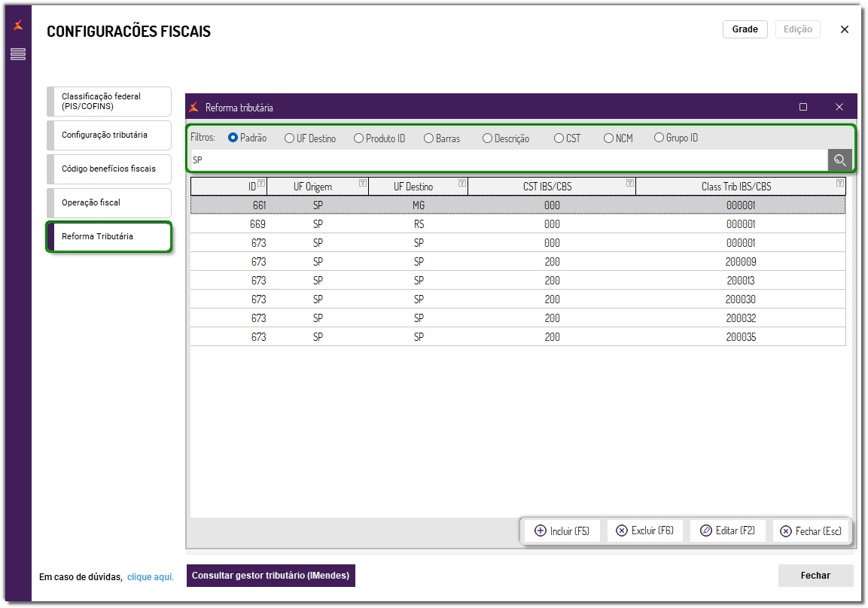The height and width of the screenshot is (608, 868).
Task: Select the Padrão filter radio
Action: pos(233,138)
